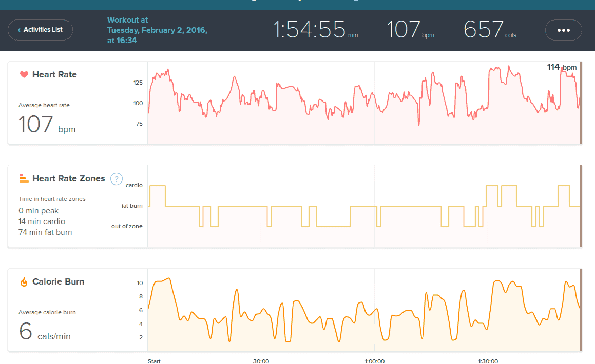The width and height of the screenshot is (595, 364).
Task: Click the workout date and time heading
Action: 157,30
